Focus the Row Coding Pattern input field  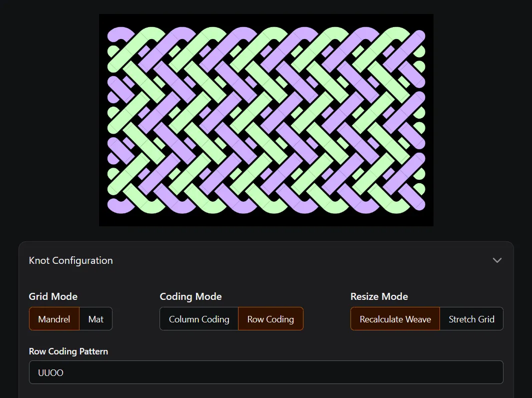point(266,372)
